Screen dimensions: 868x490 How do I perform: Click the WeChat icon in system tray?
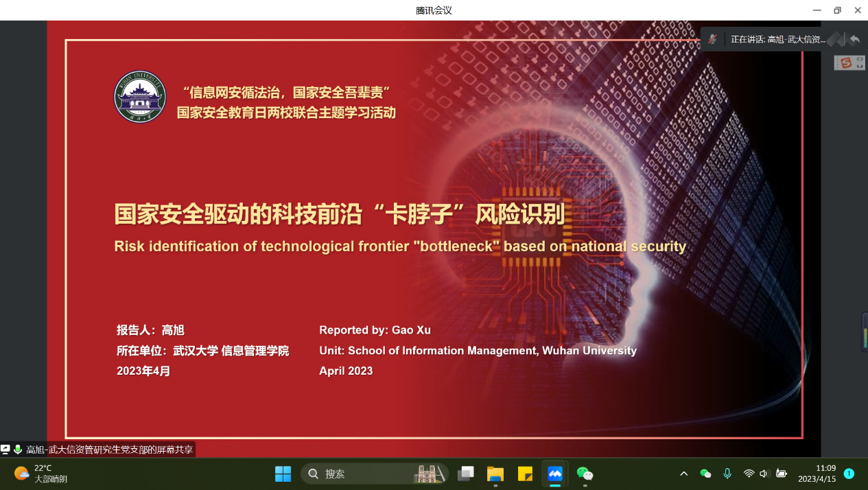[705, 474]
